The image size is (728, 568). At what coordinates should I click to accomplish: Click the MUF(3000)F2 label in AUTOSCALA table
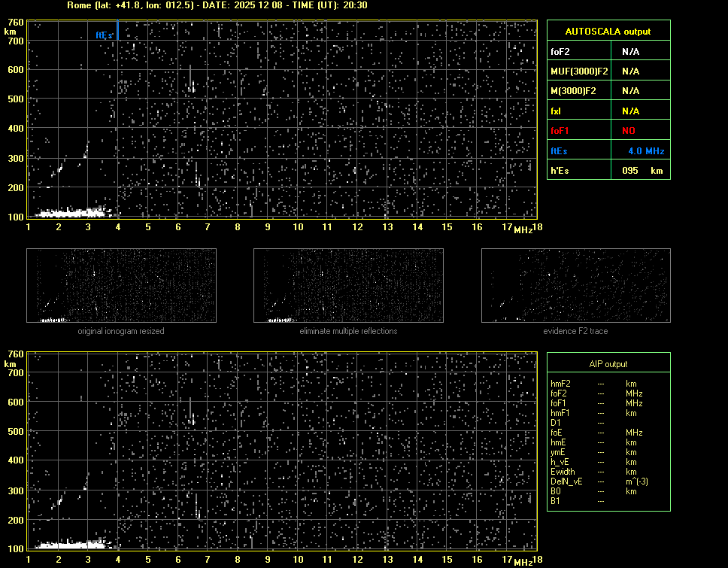coord(579,71)
